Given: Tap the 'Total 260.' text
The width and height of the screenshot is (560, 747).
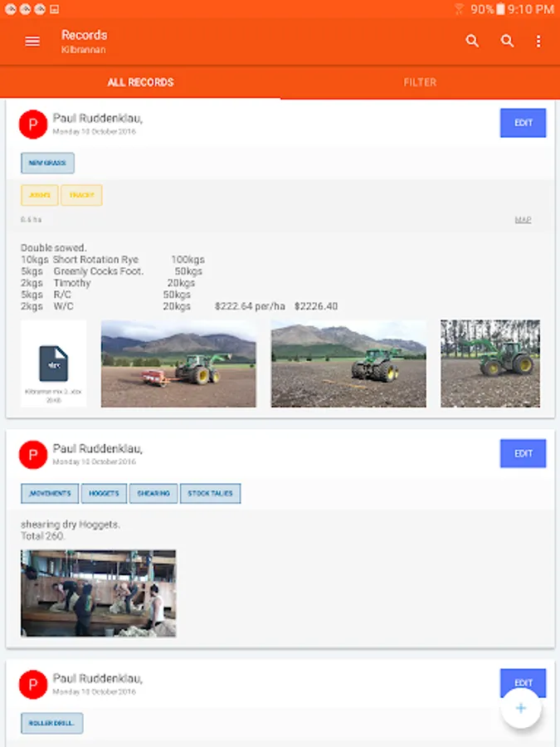Looking at the screenshot, I should click(x=43, y=536).
